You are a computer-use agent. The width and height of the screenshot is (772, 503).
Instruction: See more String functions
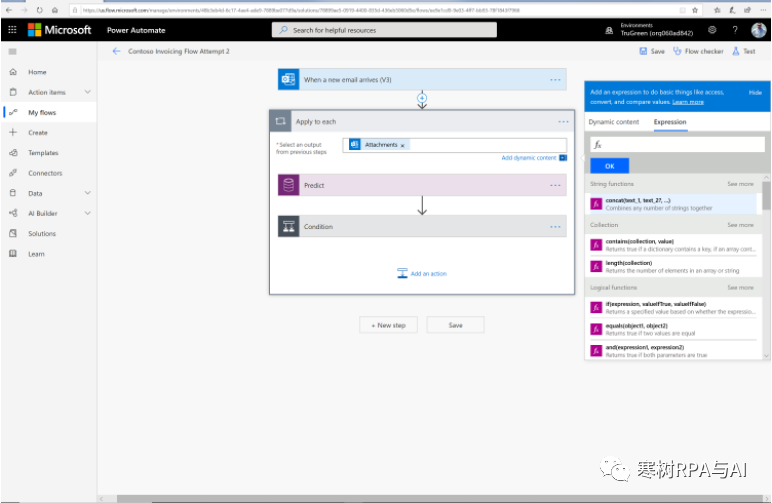point(740,184)
